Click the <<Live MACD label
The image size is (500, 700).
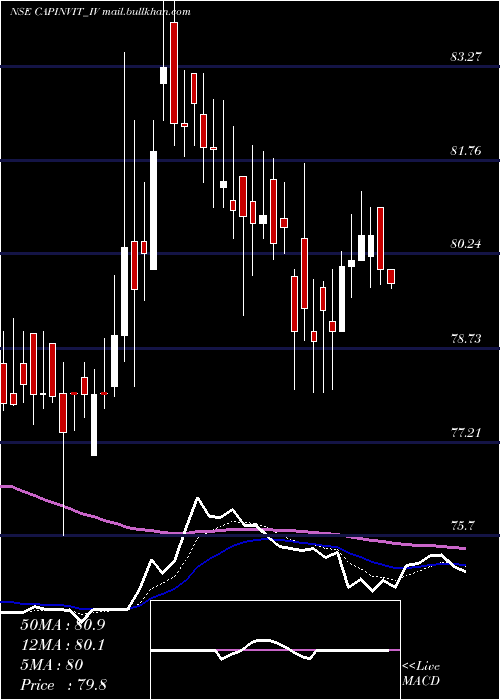(421, 673)
